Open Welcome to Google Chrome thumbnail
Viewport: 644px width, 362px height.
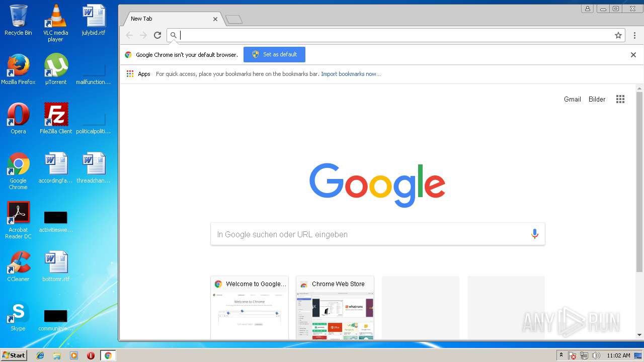250,308
